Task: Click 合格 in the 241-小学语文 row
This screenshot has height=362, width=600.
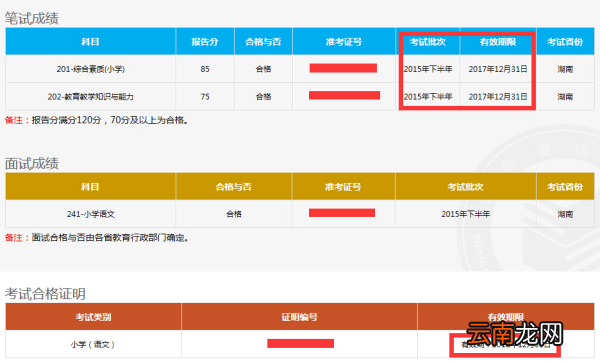Action: tap(233, 214)
